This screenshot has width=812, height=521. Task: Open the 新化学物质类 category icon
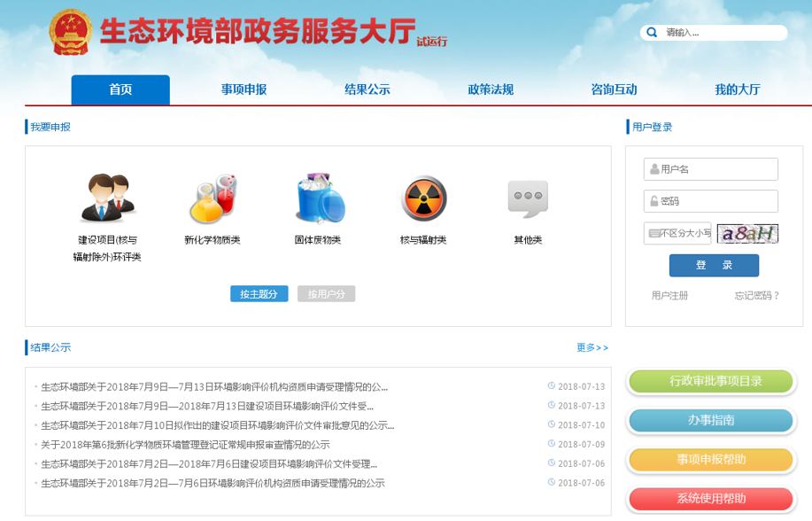tap(213, 199)
